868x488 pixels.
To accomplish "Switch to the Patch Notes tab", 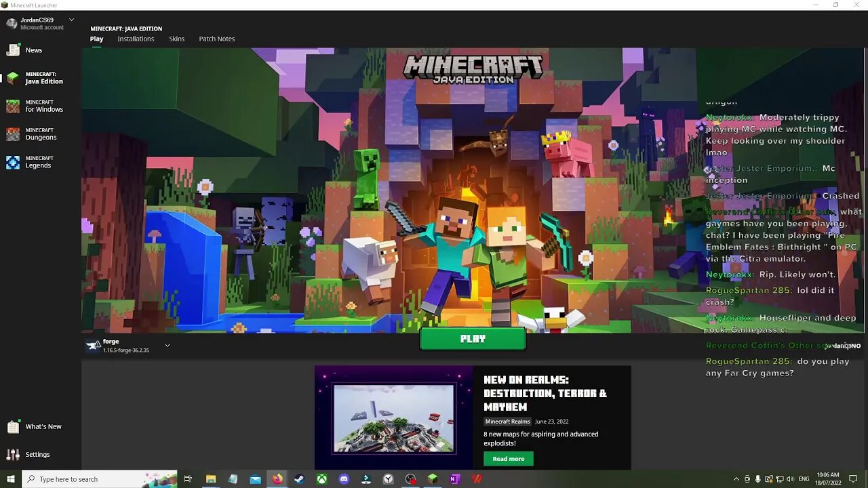I will (217, 39).
